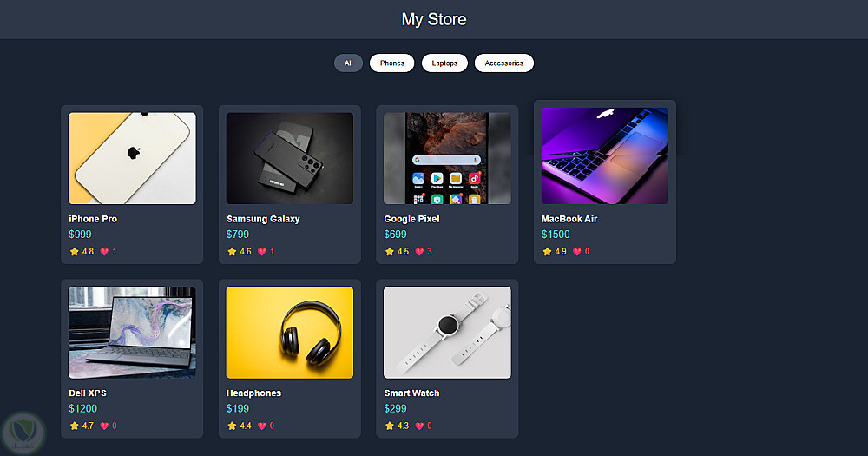868x456 pixels.
Task: Select the All filter pill
Action: point(348,63)
